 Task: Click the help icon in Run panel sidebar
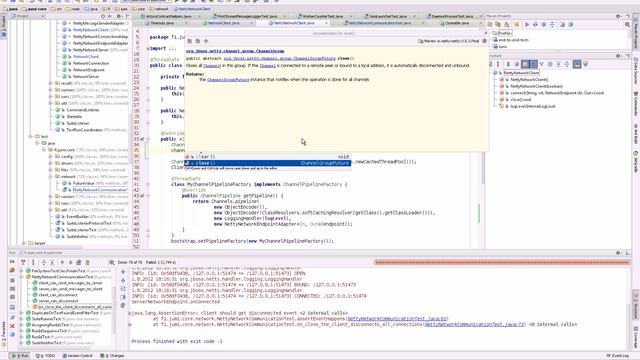(12, 334)
